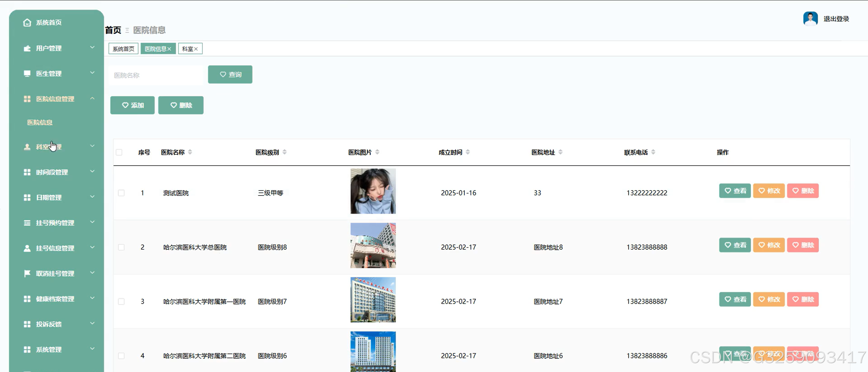Click the 挂号信息管理 user icon
Screen dimensions: 868x372
tap(27, 248)
